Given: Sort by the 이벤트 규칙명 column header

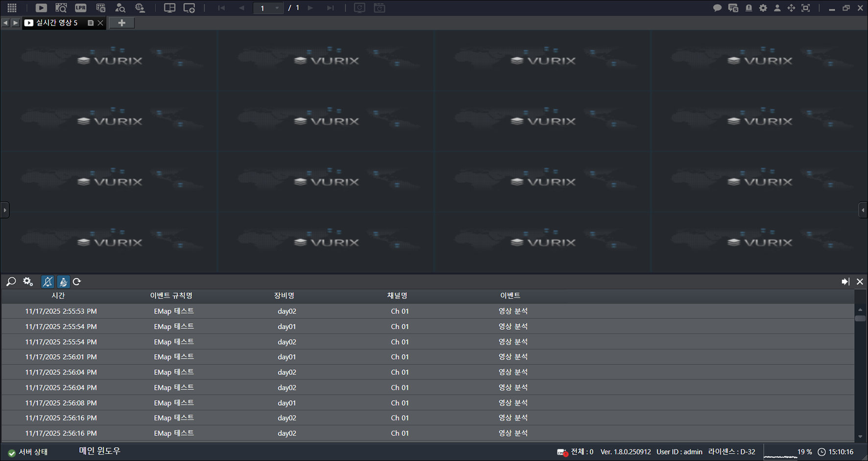Looking at the screenshot, I should 171,295.
